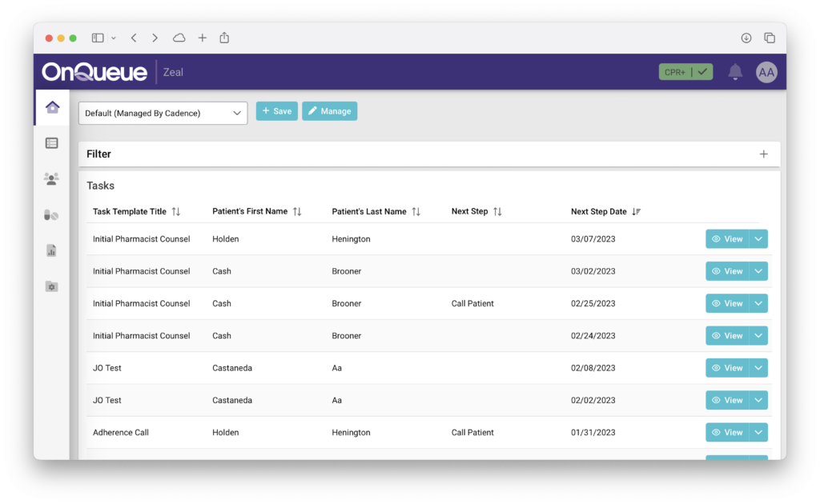Screen dimensions: 820x504
Task: Sort by Patient's First Name header
Action: pos(297,212)
